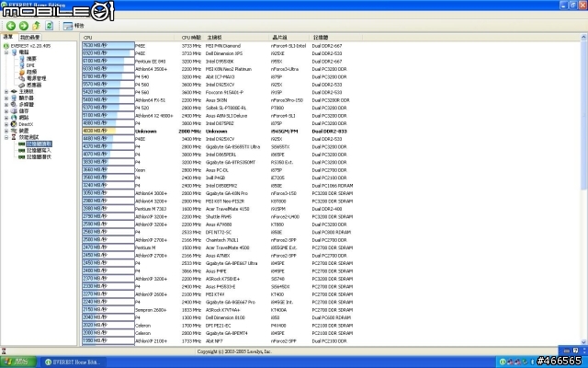Click the Foxconn motherboard cell
The image size is (588, 368).
tap(224, 92)
